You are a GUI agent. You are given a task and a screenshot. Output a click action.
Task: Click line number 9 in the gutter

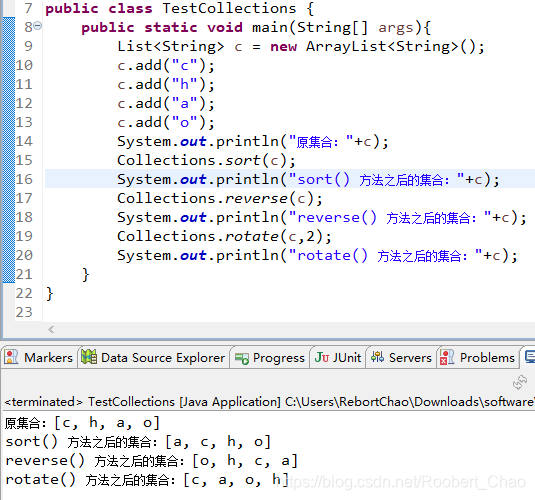(28, 46)
